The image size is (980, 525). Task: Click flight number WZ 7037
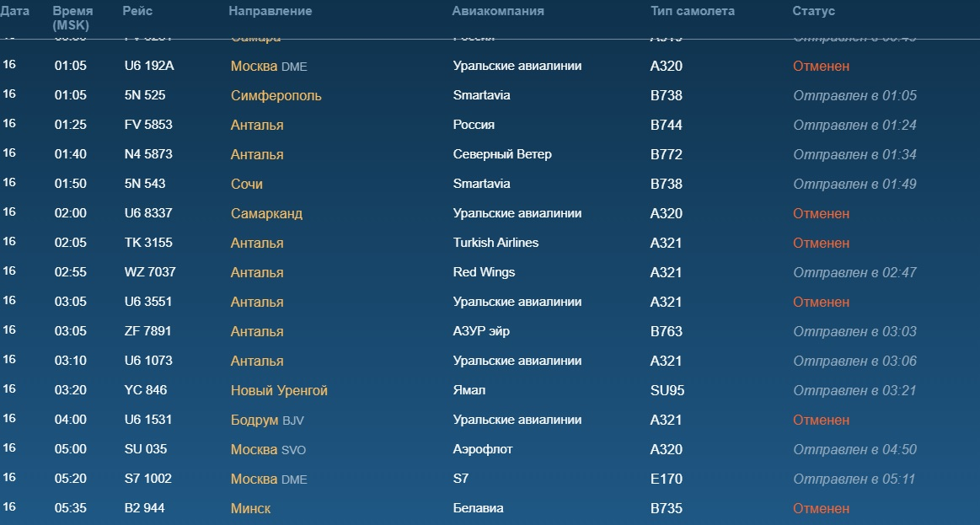(150, 272)
